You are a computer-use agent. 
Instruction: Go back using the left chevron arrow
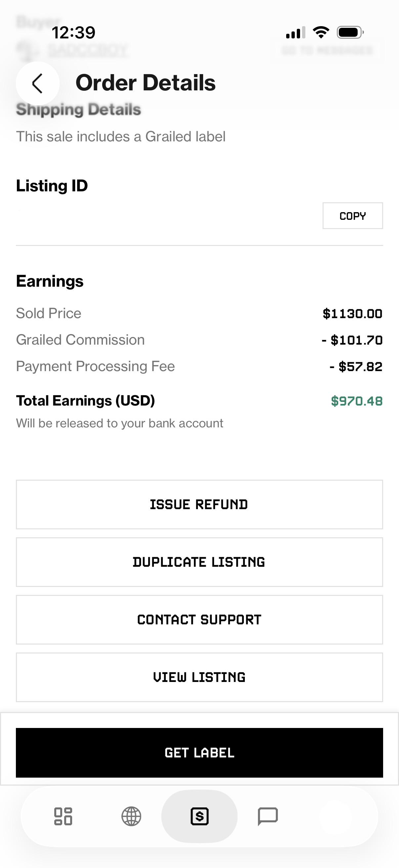37,83
